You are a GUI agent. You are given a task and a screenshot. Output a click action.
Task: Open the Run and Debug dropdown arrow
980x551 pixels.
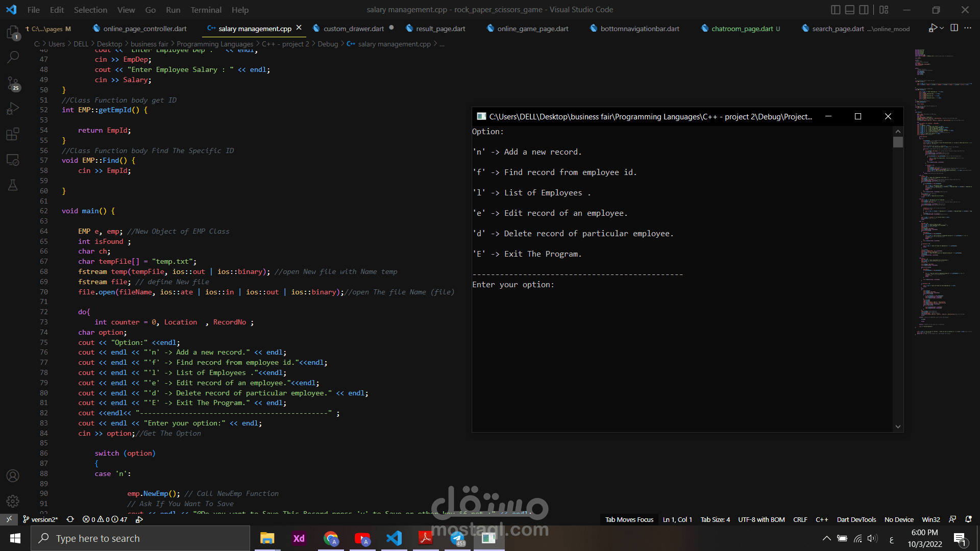coord(942,28)
